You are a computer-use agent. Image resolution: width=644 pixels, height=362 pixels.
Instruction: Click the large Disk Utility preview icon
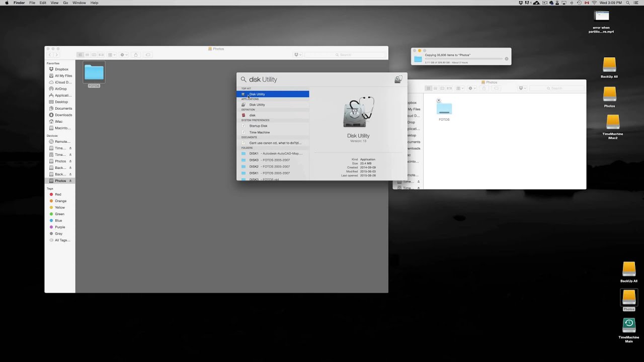click(x=358, y=112)
